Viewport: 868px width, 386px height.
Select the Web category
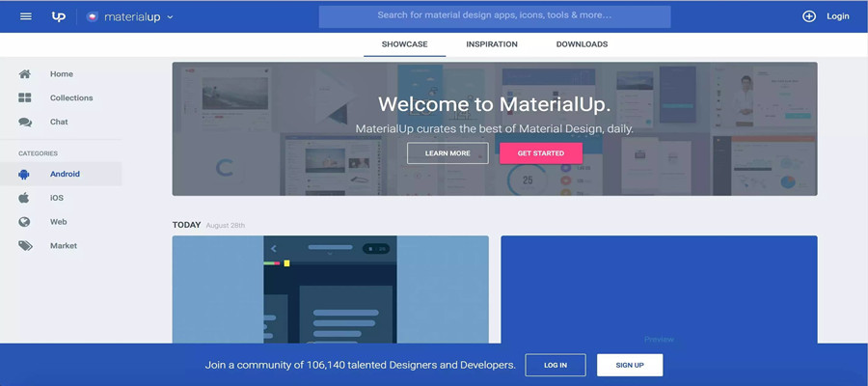pyautogui.click(x=61, y=222)
